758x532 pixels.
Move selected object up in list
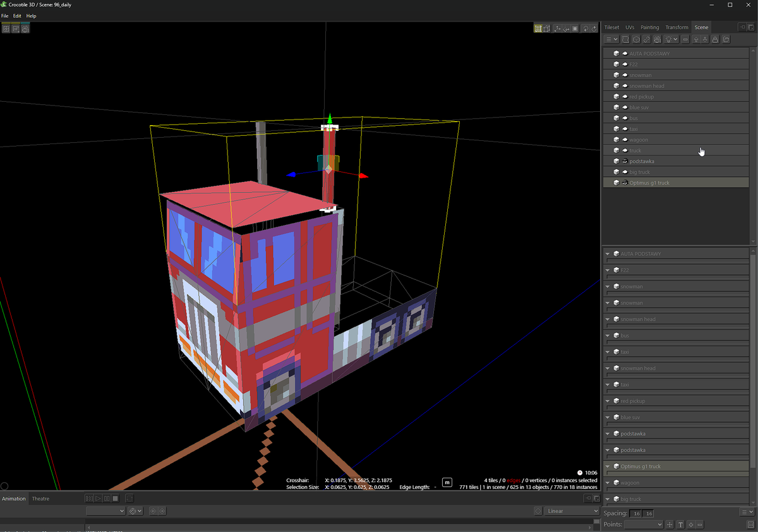coord(696,39)
